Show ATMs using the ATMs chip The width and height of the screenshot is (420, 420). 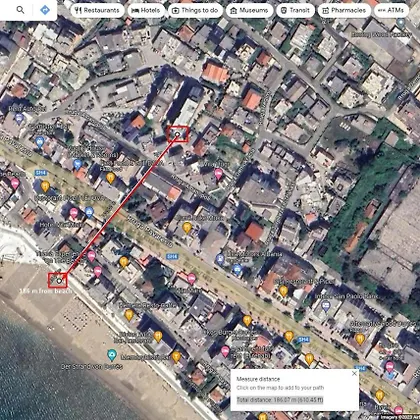tap(391, 10)
